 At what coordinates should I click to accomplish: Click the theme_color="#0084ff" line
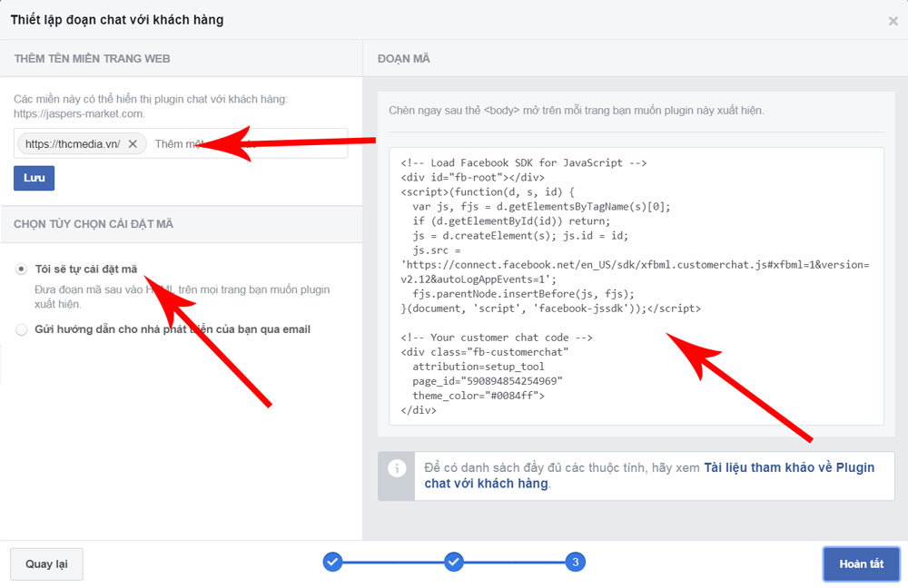(479, 396)
